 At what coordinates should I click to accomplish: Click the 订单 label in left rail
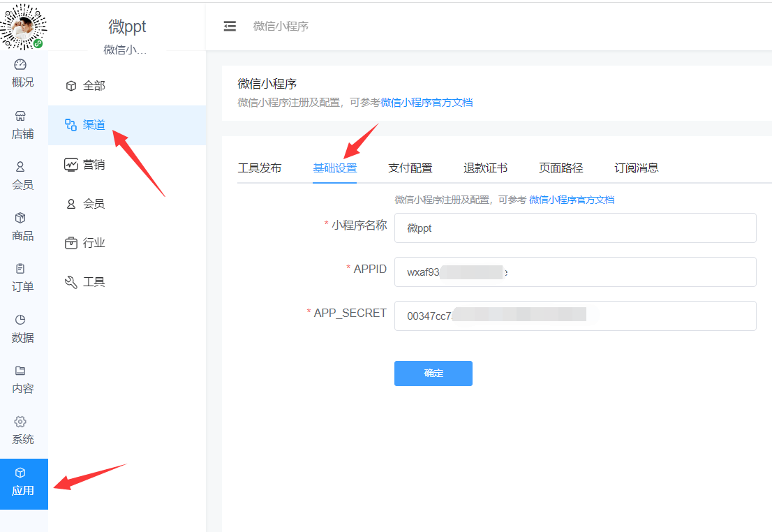(22, 287)
